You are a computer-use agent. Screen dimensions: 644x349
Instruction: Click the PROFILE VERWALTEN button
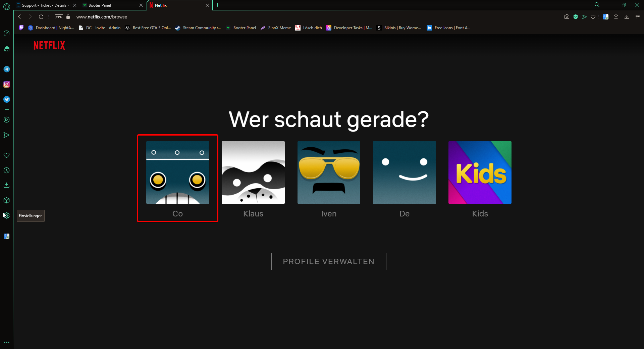(329, 261)
